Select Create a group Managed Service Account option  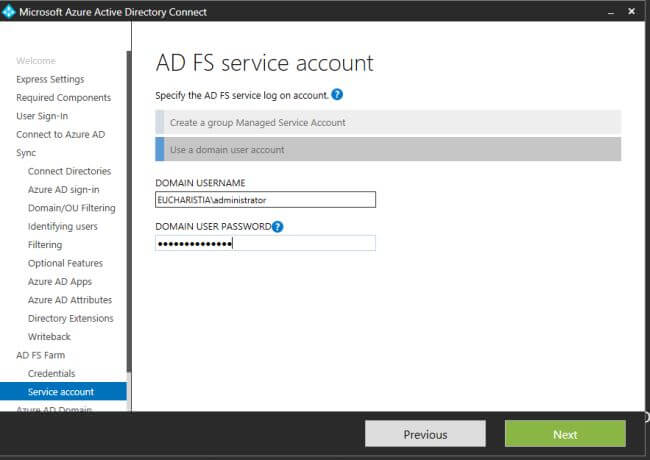tap(388, 123)
